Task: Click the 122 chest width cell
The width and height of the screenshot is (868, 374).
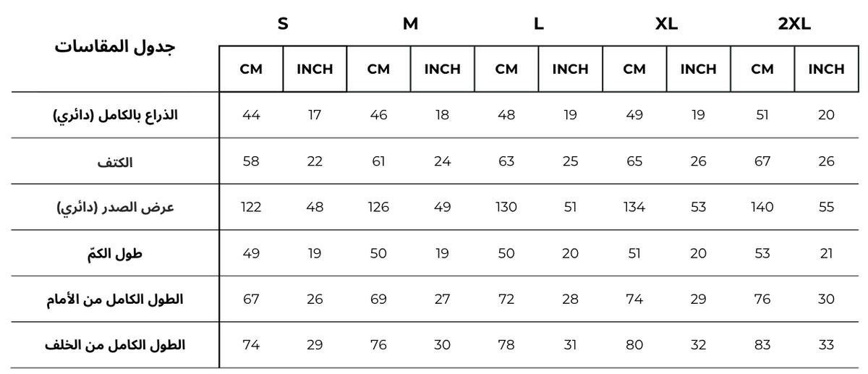Action: tap(251, 208)
